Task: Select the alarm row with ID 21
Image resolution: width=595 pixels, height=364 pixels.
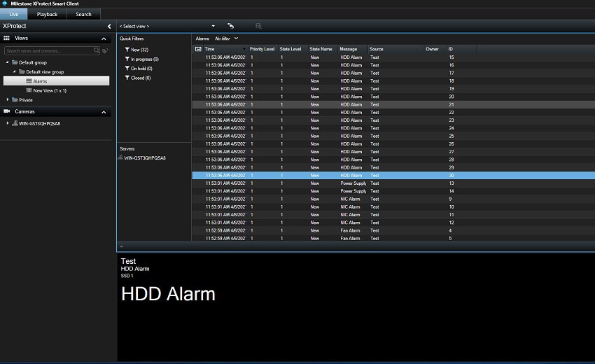Action: [x=393, y=104]
